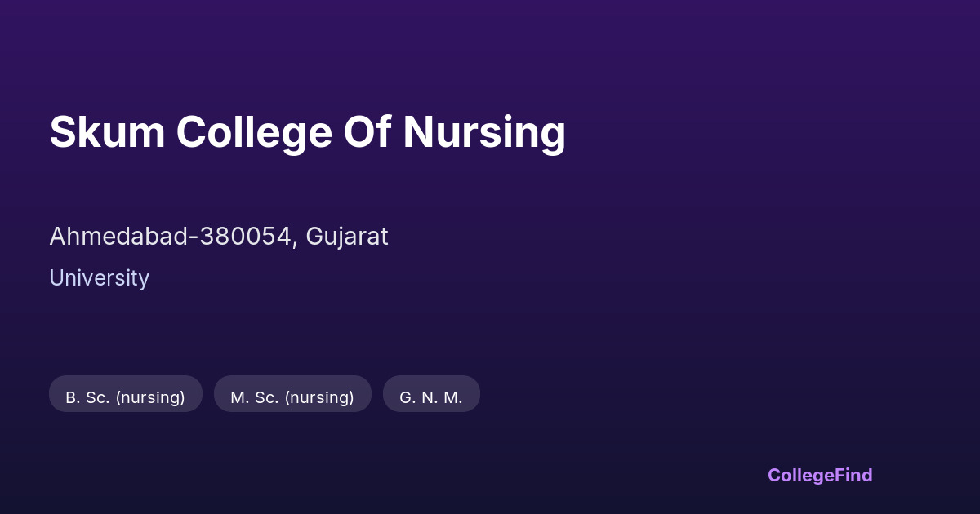The image size is (980, 514).
Task: Click "M. Sc." text inside the second tag
Action: [252, 397]
